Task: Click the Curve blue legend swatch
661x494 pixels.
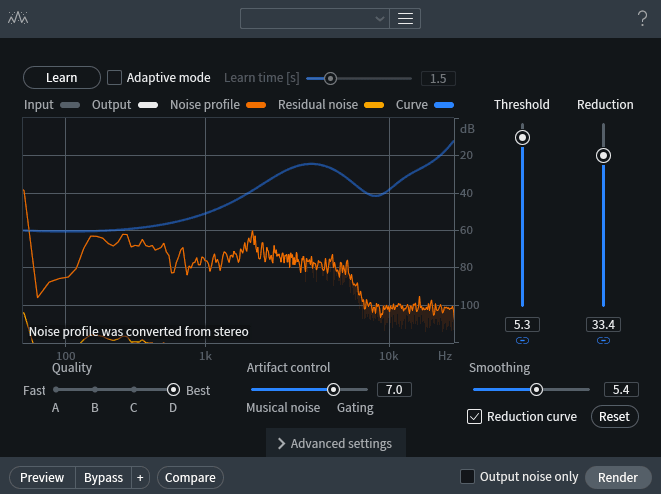Action: tap(444, 105)
